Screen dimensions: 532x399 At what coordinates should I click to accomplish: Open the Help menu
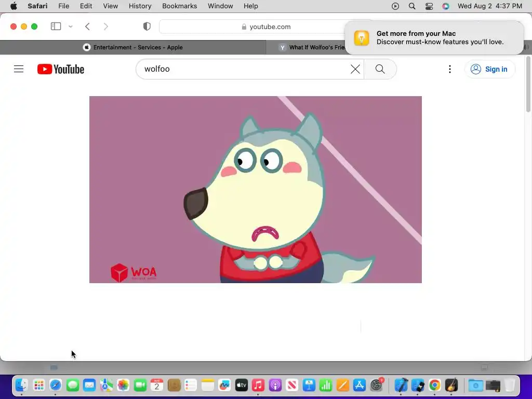[251, 6]
